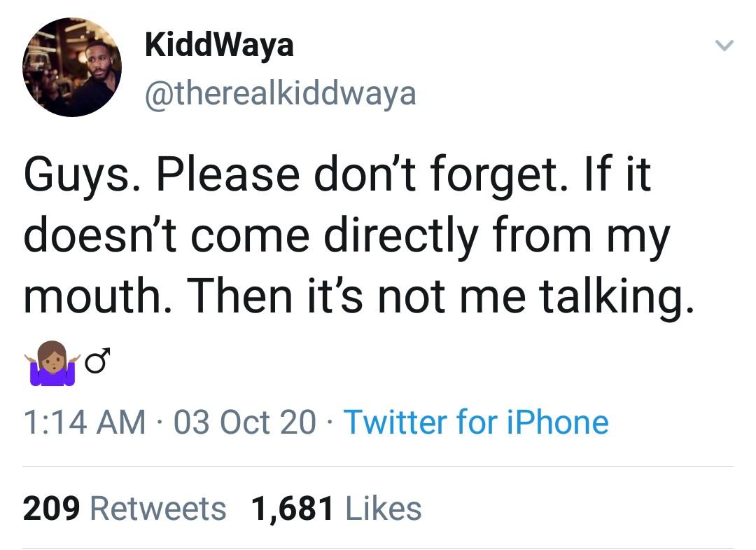Viewport: 756px width, 550px height.
Task: Open KiddWaya's circular profile picture
Action: pyautogui.click(x=72, y=67)
